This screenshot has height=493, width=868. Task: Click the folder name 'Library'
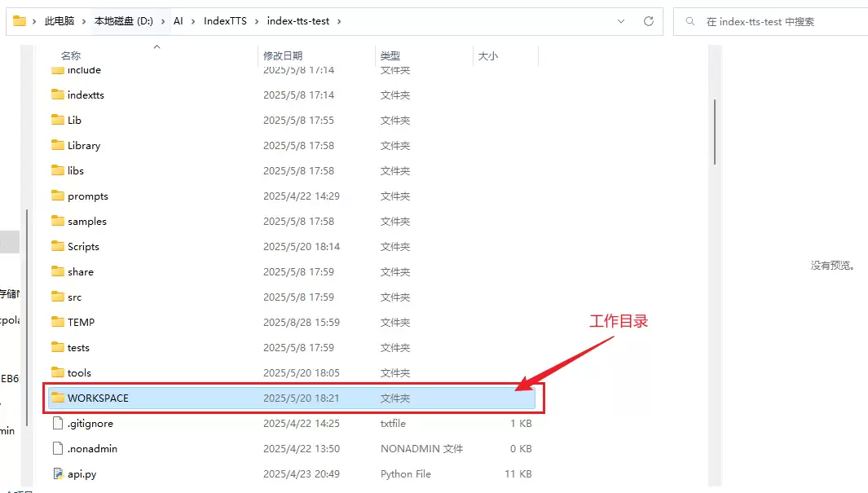[84, 146]
